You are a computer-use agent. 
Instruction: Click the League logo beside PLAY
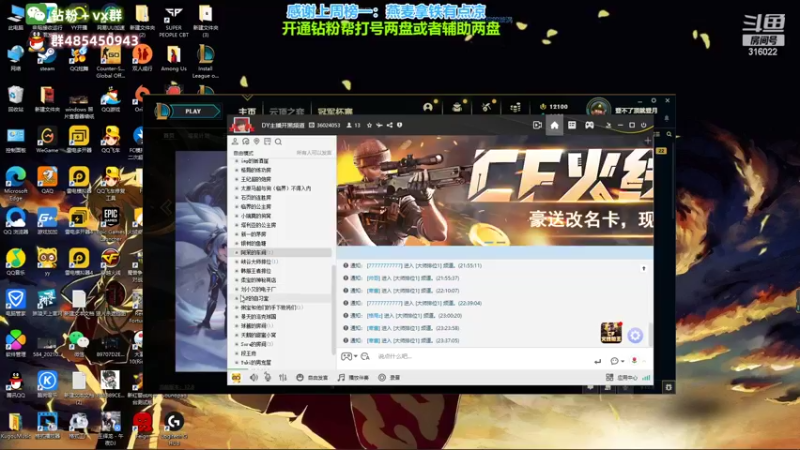[162, 111]
